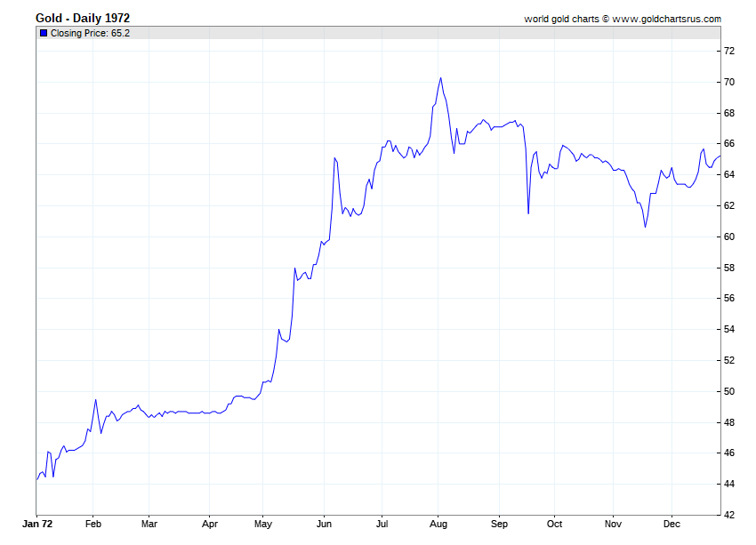Click the May x-axis month label
The width and height of the screenshot is (756, 545).
(265, 525)
